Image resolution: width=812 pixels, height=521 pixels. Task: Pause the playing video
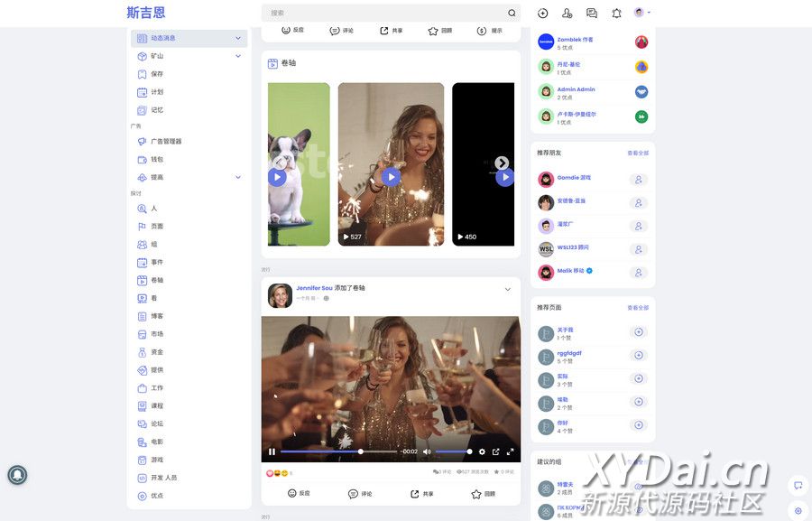[x=272, y=451]
